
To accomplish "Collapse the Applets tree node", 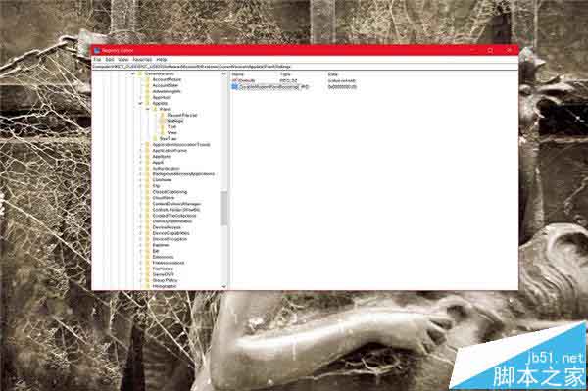I will (140, 103).
